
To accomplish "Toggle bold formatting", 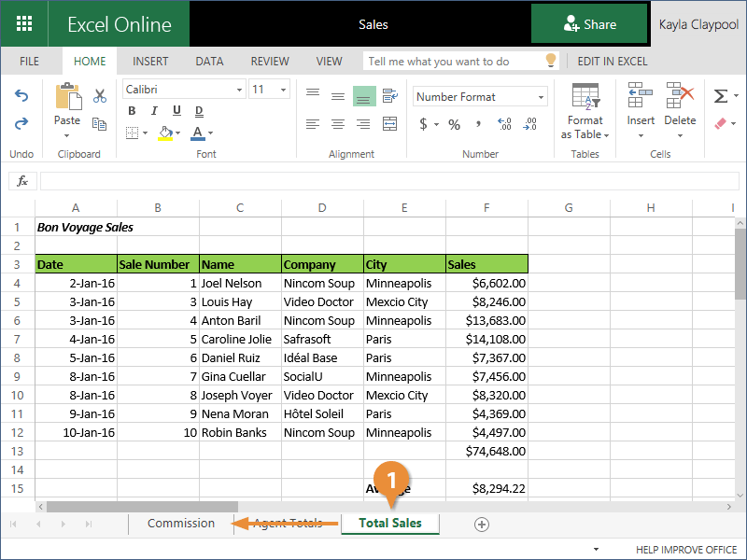I will [132, 111].
